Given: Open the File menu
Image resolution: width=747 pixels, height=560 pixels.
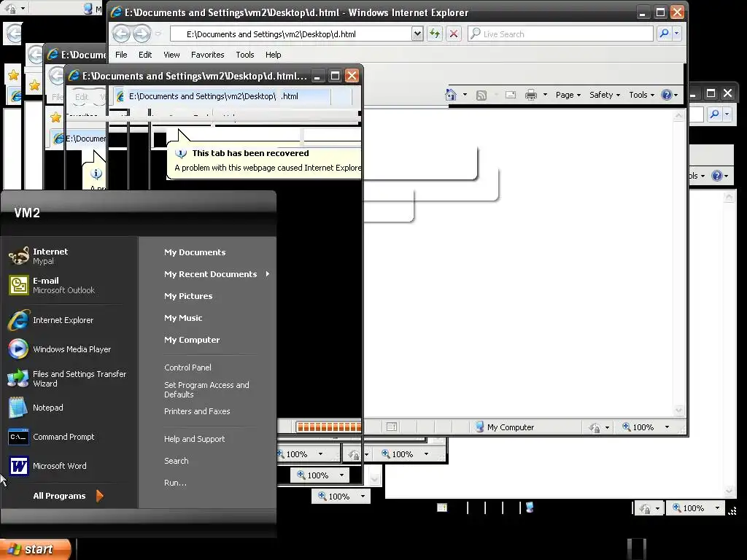Looking at the screenshot, I should click(x=121, y=55).
